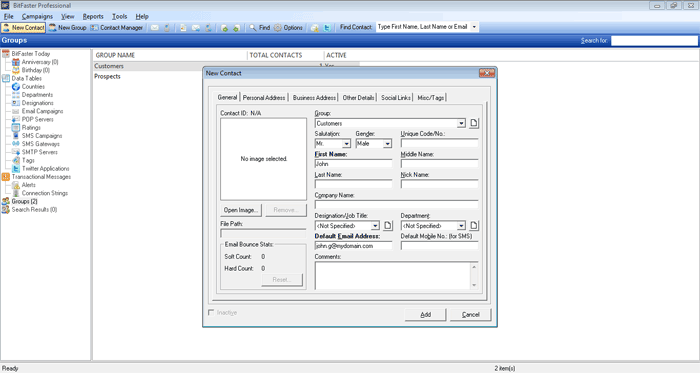Switch to the Personal Address tab

[264, 98]
